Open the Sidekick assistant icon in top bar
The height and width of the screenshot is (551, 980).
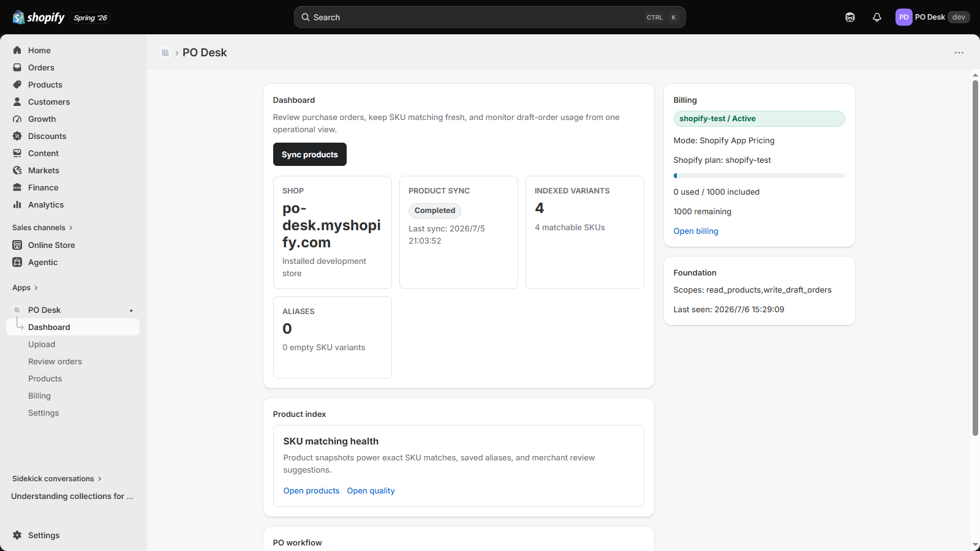[850, 17]
